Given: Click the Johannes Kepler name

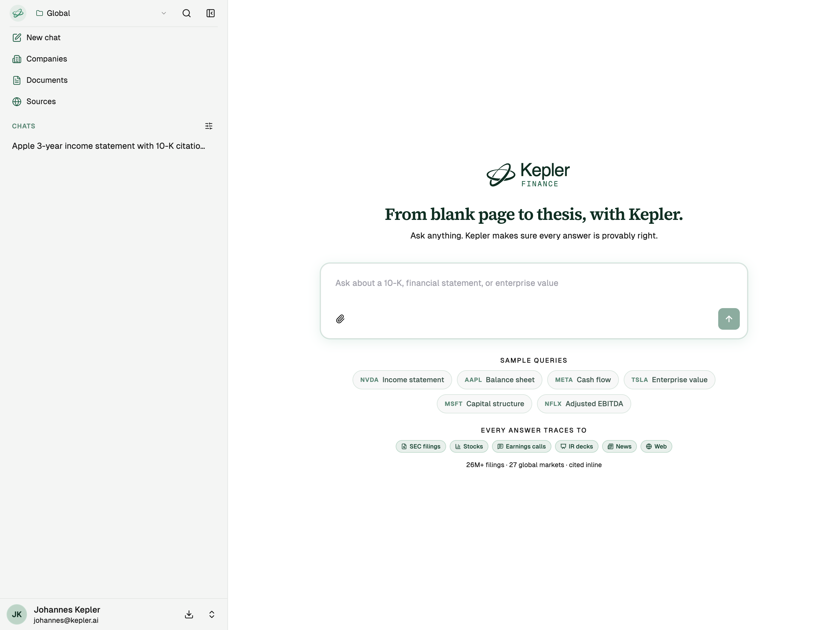Looking at the screenshot, I should pos(67,610).
